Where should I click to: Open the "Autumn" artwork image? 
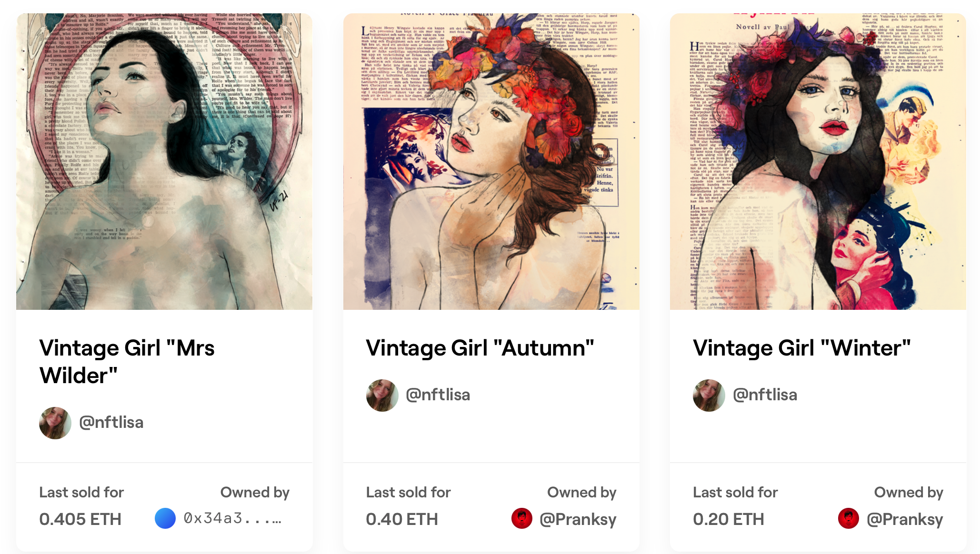pos(491,162)
